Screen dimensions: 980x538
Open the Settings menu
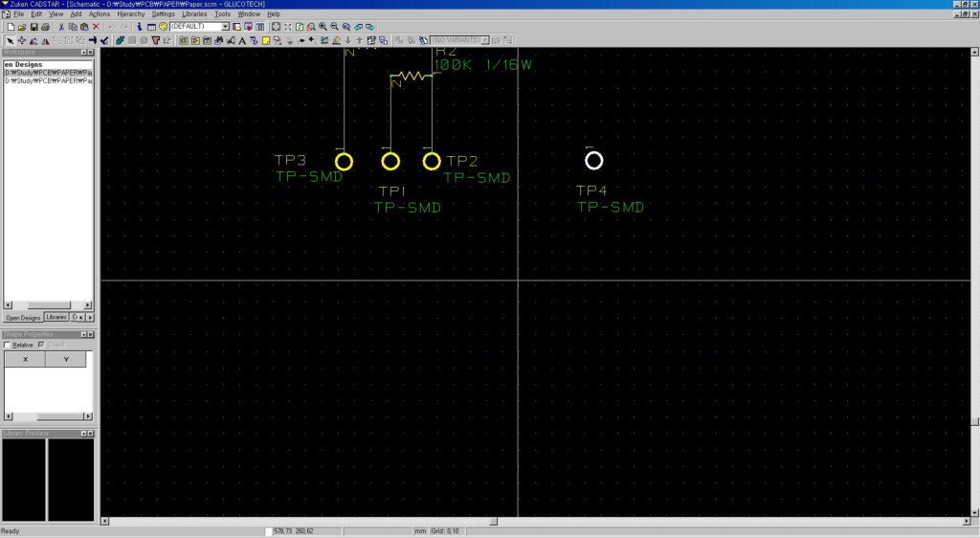tap(163, 13)
